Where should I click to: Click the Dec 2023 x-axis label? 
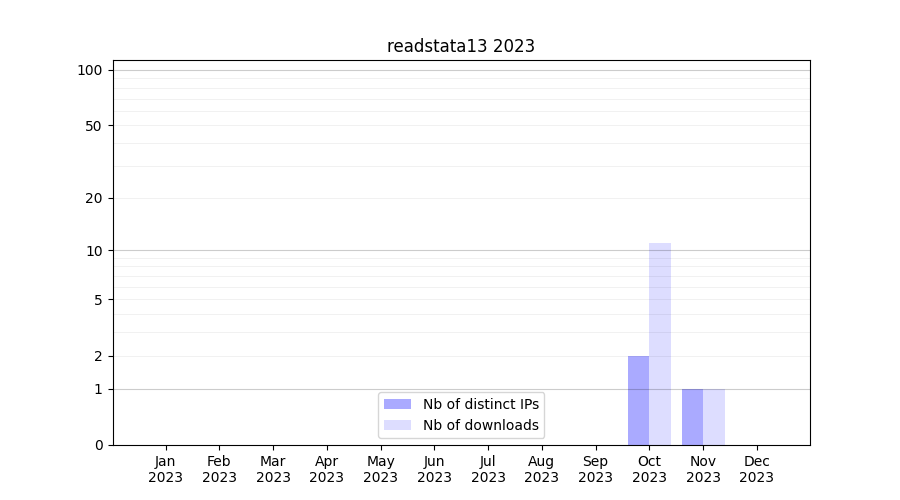756,469
